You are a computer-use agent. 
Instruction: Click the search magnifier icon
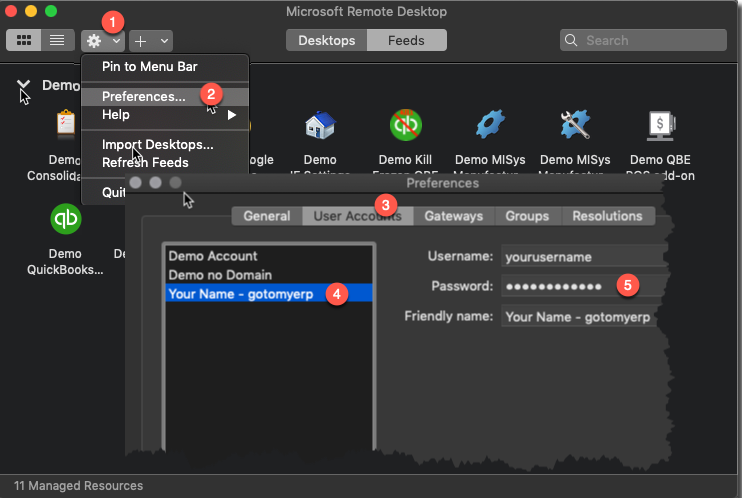coord(571,40)
